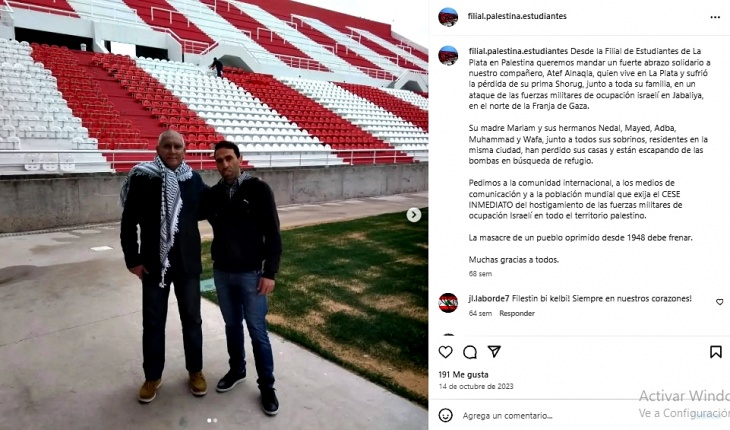Open the three-dot more options menu

click(x=715, y=17)
